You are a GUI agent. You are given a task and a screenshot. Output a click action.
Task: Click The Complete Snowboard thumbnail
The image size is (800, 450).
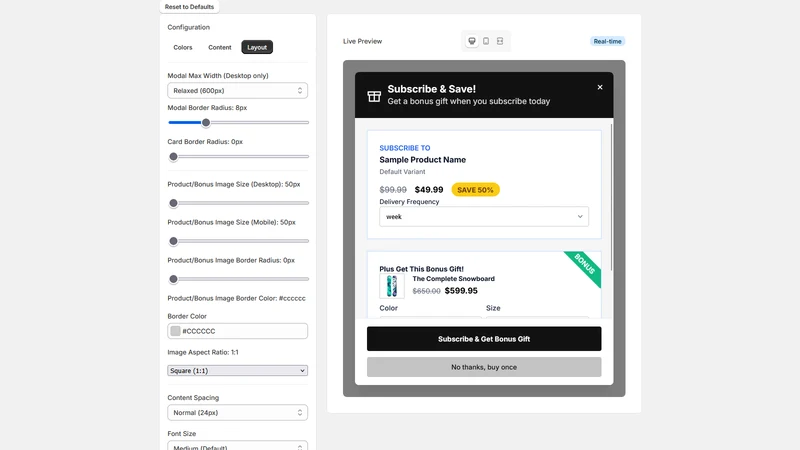coord(392,286)
